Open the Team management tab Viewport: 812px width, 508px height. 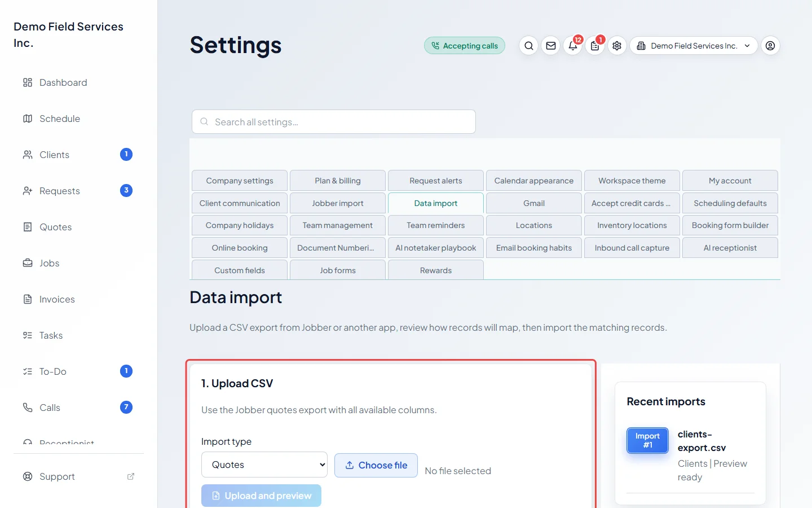(338, 225)
